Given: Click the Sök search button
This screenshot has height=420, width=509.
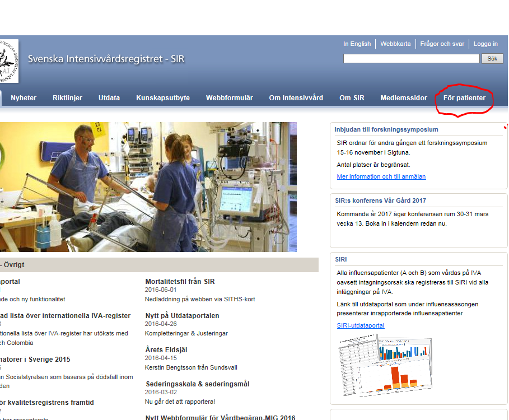Looking at the screenshot, I should [492, 59].
